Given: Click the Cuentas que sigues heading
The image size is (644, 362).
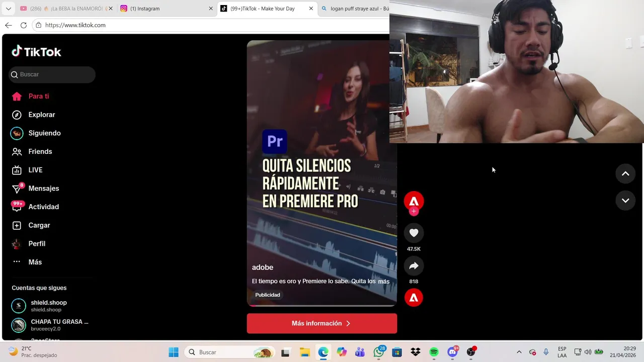Looking at the screenshot, I should click(x=39, y=288).
